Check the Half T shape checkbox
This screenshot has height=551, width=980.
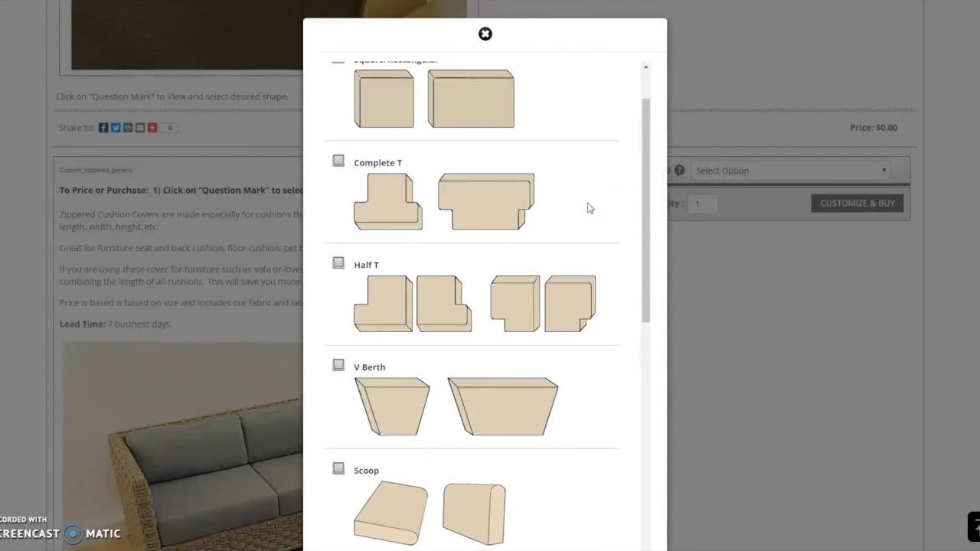(338, 262)
